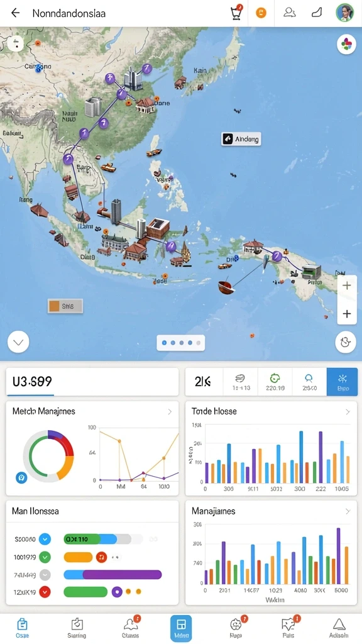
Task: Open the user profile avatar
Action: click(344, 13)
